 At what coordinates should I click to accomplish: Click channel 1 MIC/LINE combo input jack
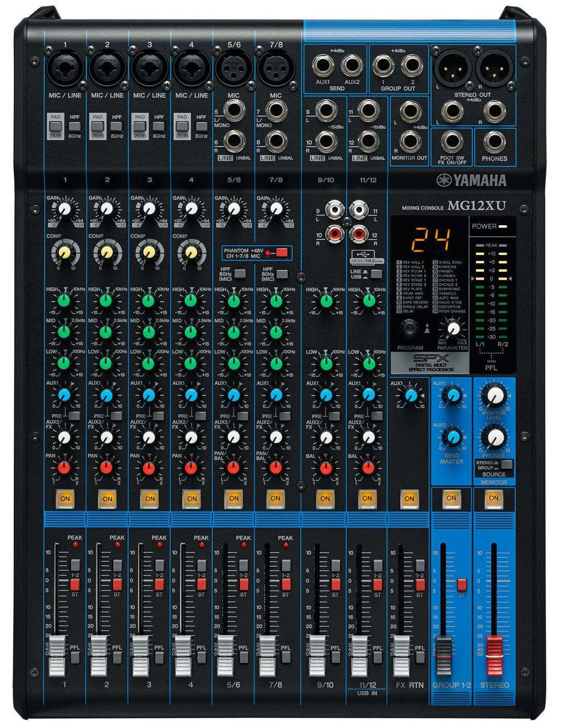(65, 68)
